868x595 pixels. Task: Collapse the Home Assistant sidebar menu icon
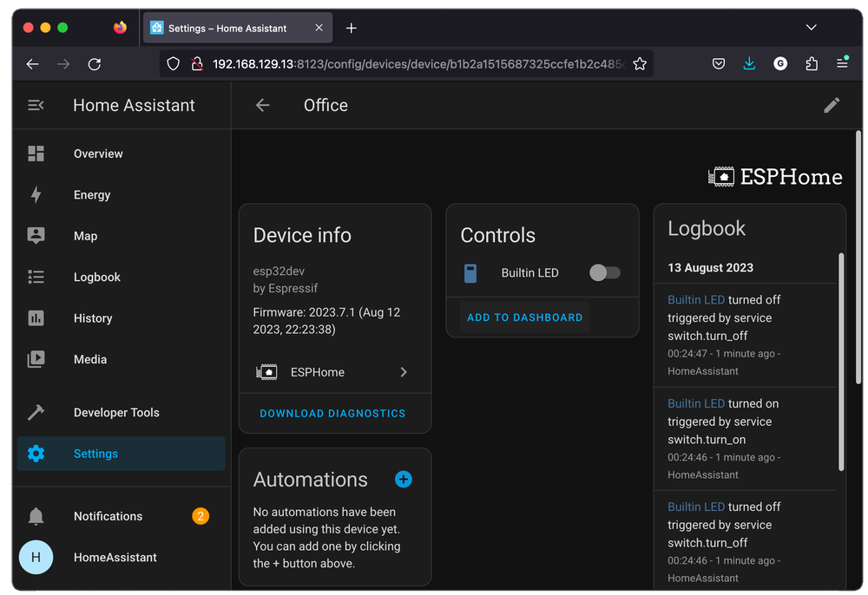coord(36,105)
